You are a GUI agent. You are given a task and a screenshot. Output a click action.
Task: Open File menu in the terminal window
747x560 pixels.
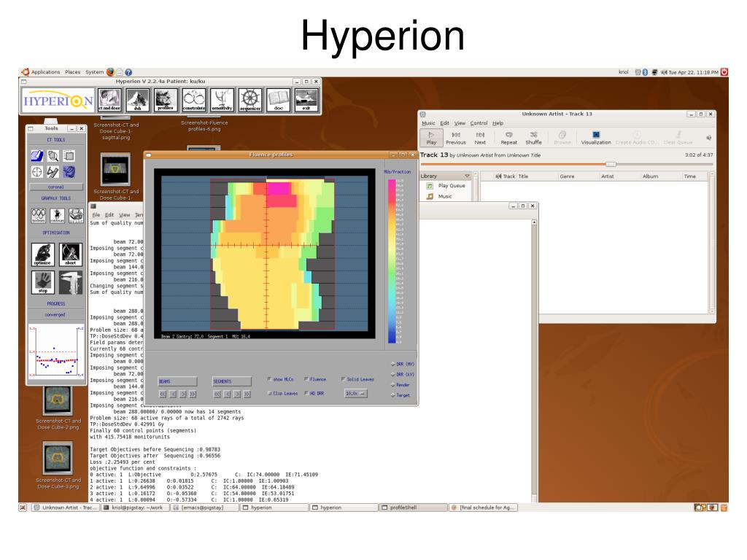point(96,215)
